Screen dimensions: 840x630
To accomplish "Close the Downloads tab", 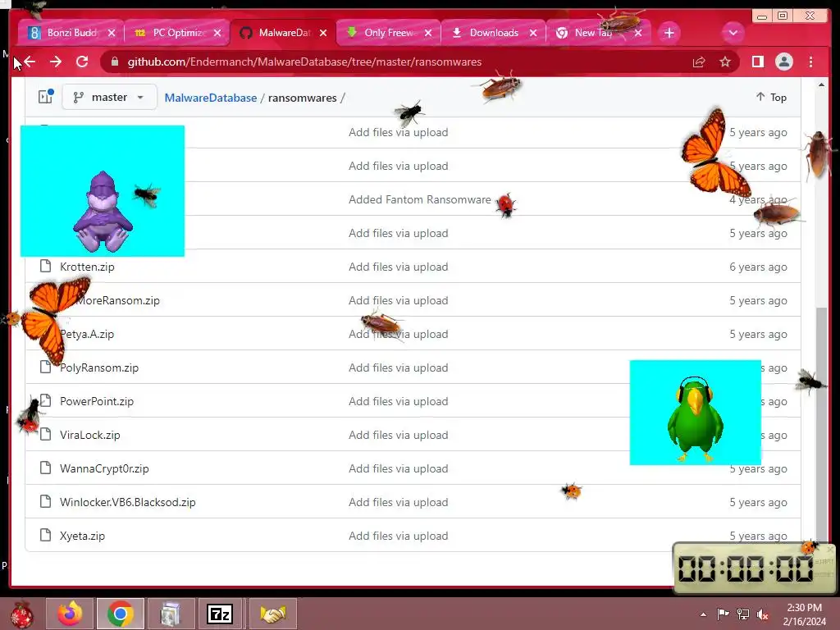I will tap(533, 33).
